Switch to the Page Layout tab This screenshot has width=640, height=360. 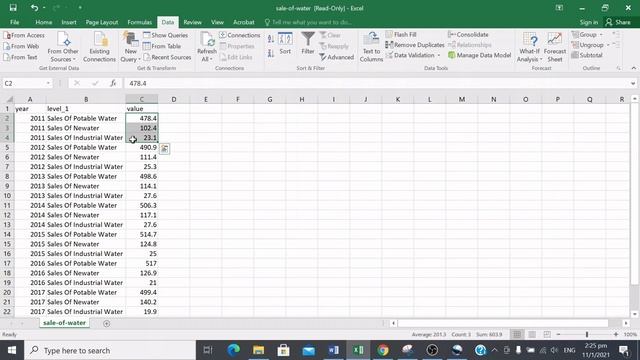click(x=102, y=22)
